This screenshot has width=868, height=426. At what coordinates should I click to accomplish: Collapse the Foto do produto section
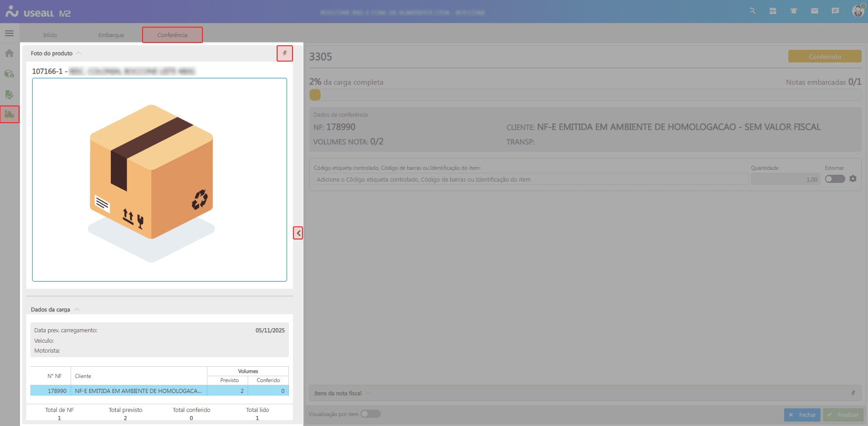point(79,53)
